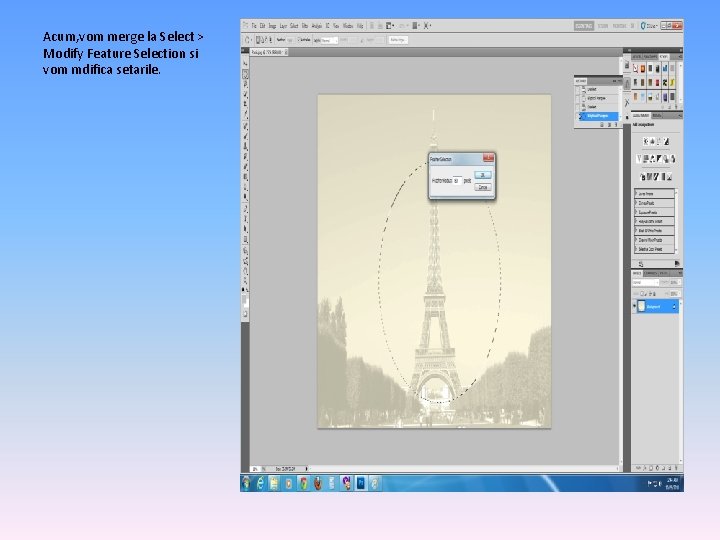Viewport: 720px width, 540px height.
Task: Toggle the source box beside the last history state
Action: pyautogui.click(x=579, y=116)
